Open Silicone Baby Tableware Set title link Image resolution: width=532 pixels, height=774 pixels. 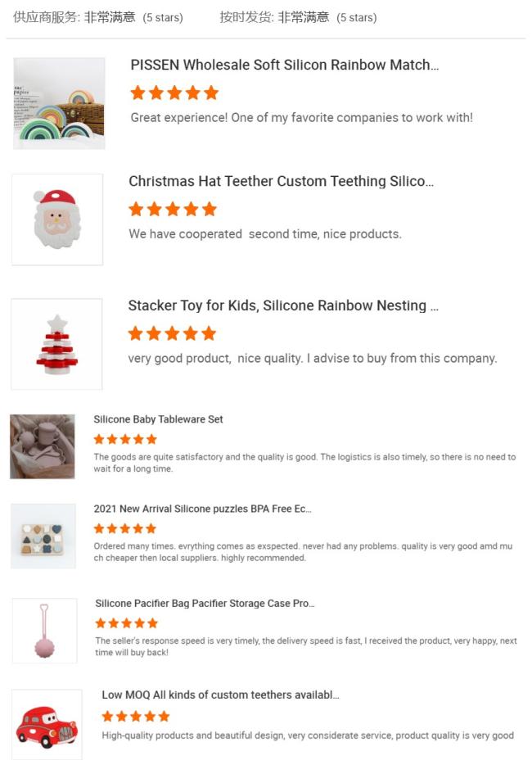[x=158, y=419]
